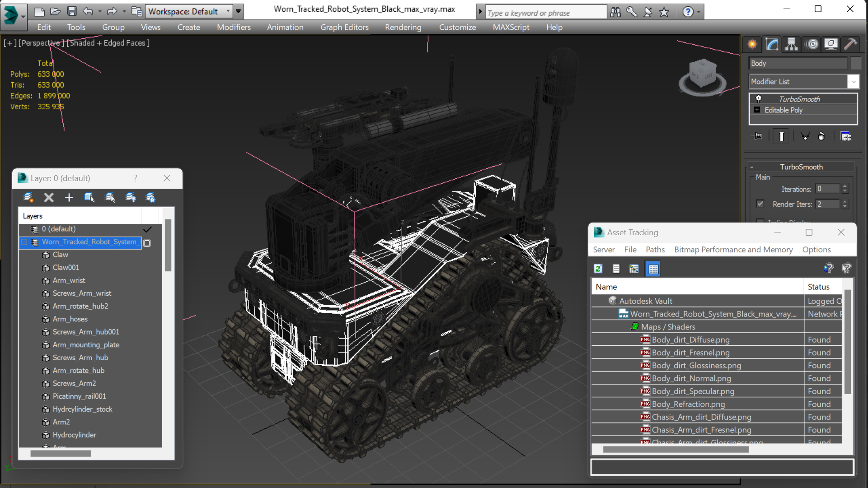The image size is (868, 488).
Task: Open the MAXScript menu
Action: click(x=511, y=28)
